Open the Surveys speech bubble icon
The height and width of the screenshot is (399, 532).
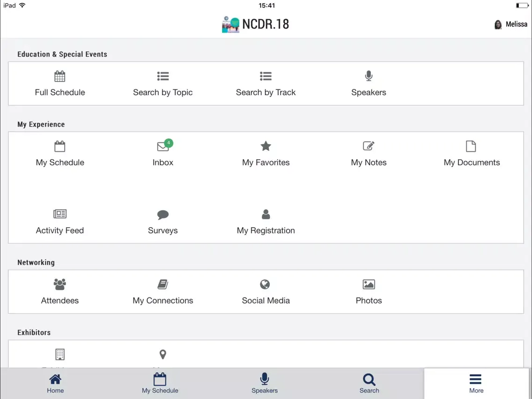(163, 214)
